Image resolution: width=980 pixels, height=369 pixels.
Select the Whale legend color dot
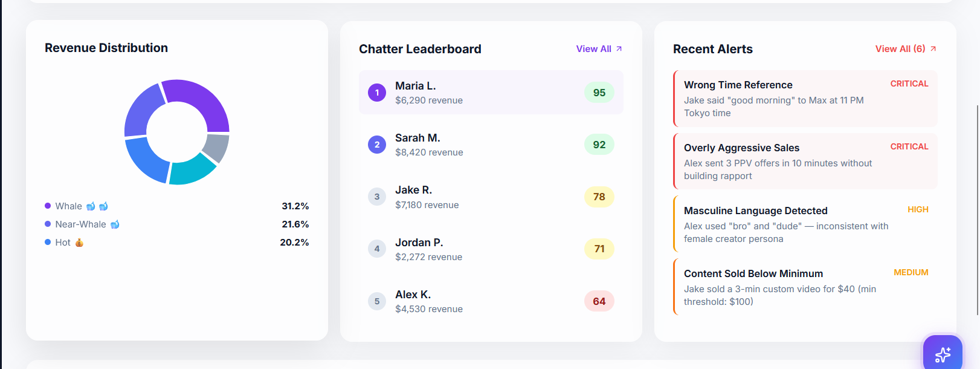point(48,206)
